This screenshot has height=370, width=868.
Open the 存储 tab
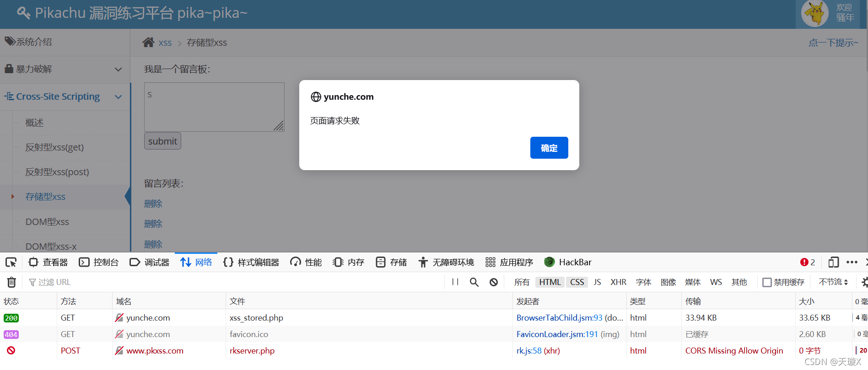[x=391, y=262]
